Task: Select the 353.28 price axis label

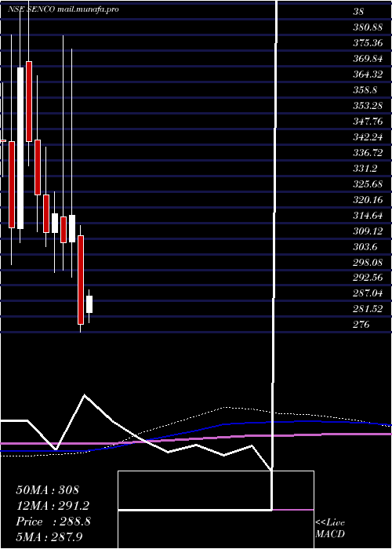Action: [368, 106]
